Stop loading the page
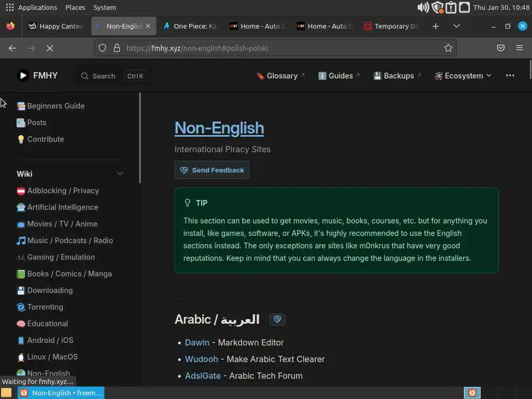 coord(50,48)
